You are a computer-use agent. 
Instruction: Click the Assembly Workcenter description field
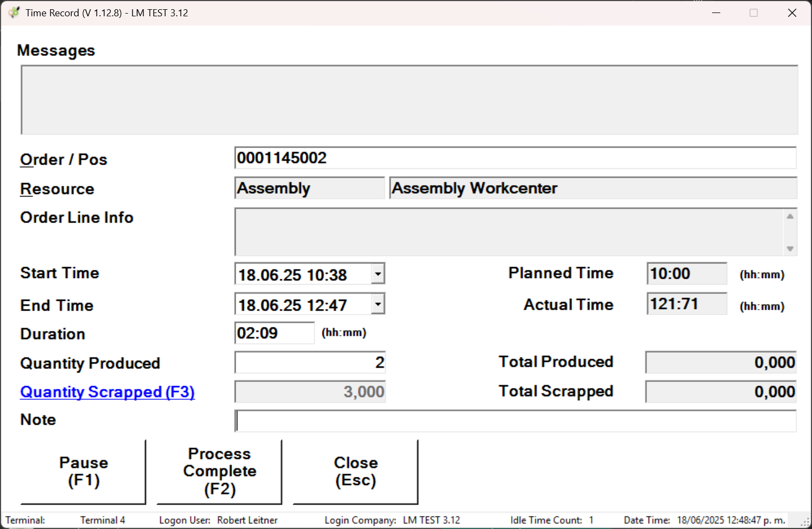click(x=592, y=188)
